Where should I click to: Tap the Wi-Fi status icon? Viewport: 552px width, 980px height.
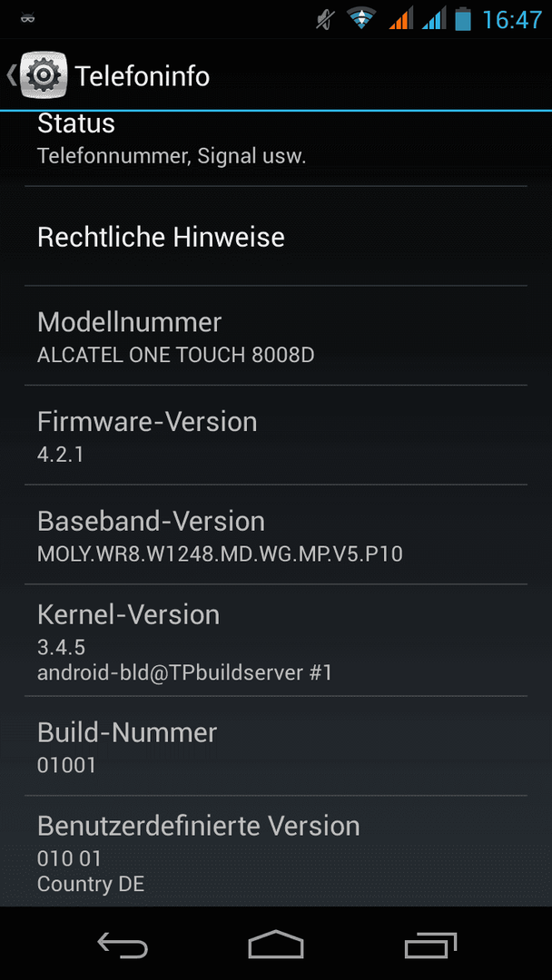tap(361, 19)
